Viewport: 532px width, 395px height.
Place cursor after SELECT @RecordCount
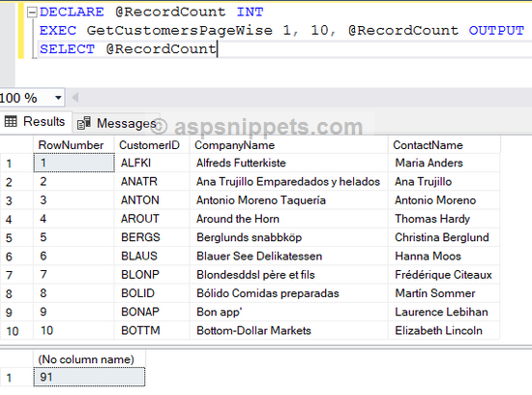217,49
